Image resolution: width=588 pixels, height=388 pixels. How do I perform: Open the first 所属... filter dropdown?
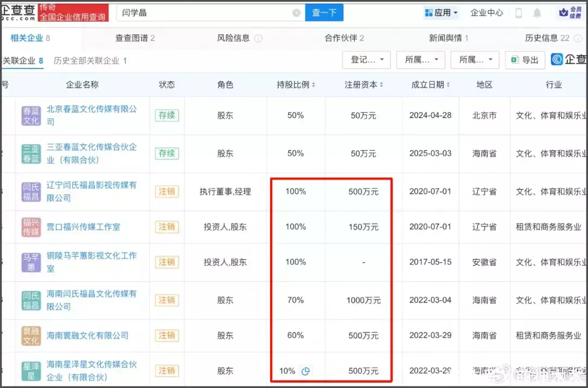tap(421, 60)
